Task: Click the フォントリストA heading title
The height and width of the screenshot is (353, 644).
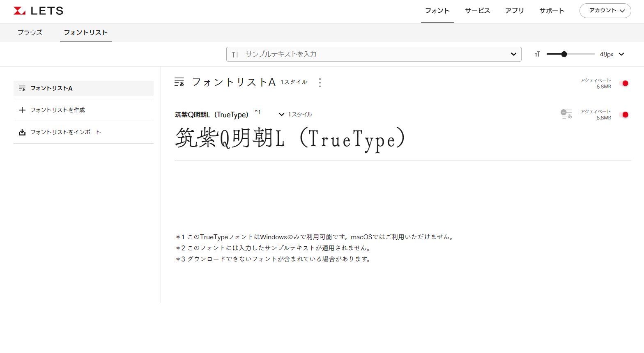Action: click(x=234, y=82)
